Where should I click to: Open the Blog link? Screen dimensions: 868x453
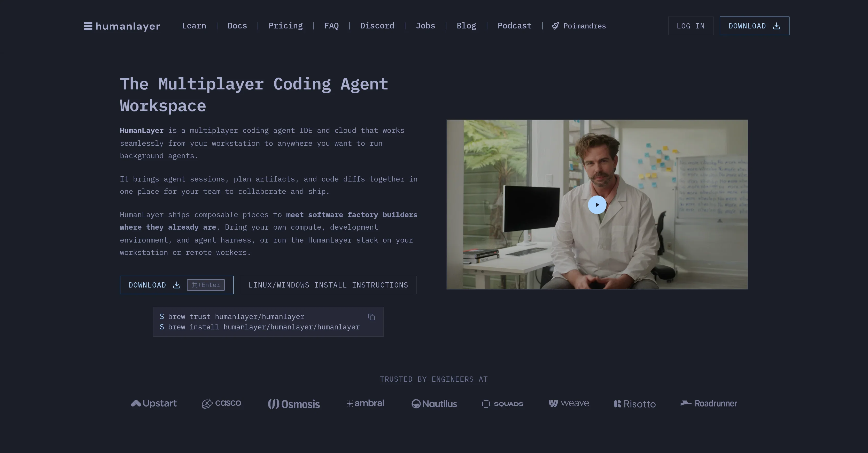pos(466,26)
